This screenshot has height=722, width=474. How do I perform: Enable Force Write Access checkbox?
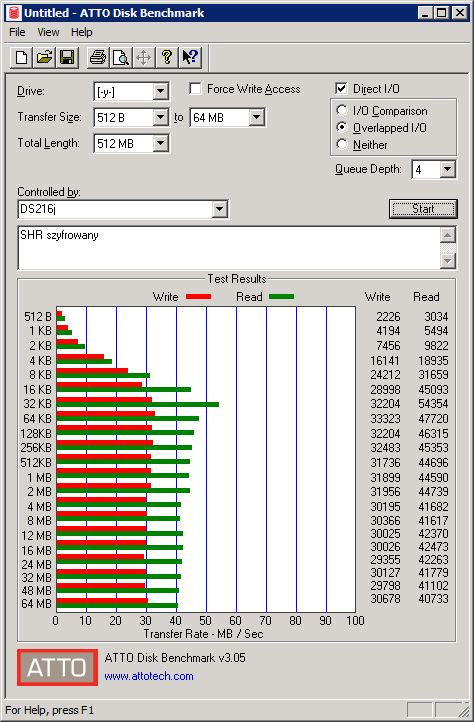click(195, 88)
